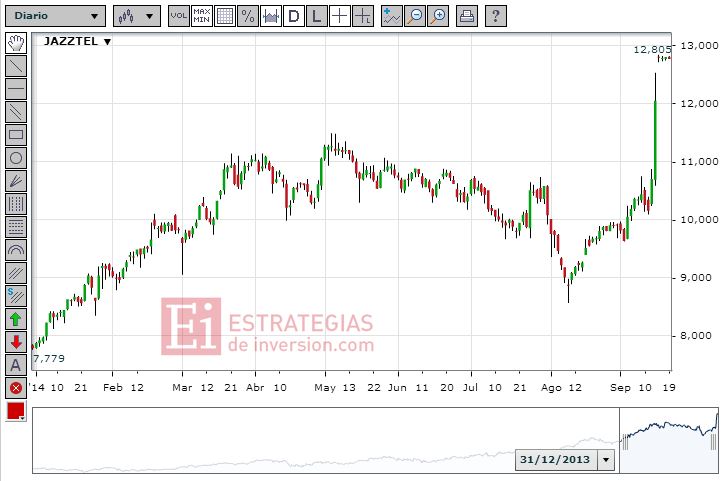Add an indicator with the plus chart icon
The width and height of the screenshot is (723, 481).
[392, 16]
